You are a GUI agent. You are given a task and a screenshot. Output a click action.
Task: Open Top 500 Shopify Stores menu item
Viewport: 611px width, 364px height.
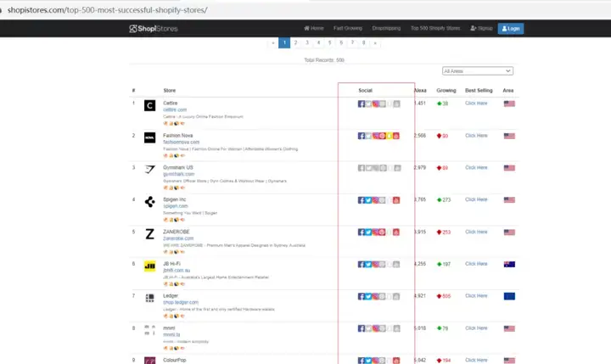click(435, 29)
